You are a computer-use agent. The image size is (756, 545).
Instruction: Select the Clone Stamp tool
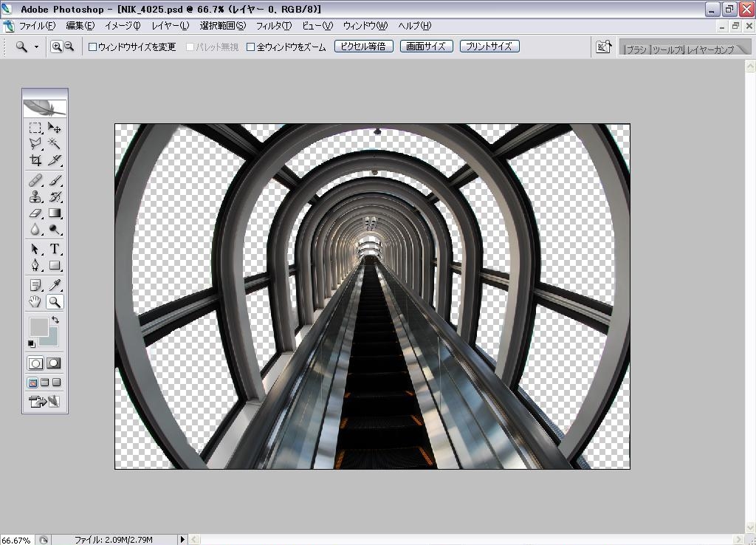click(x=35, y=196)
